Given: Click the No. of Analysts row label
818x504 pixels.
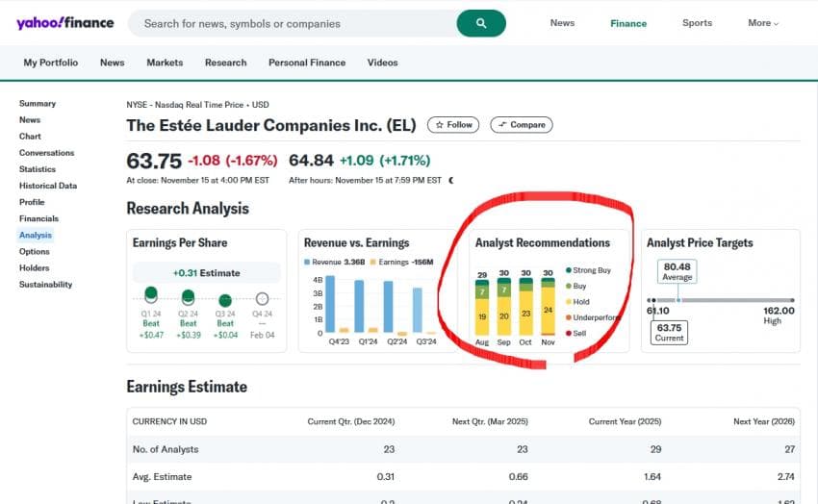Looking at the screenshot, I should pos(166,449).
